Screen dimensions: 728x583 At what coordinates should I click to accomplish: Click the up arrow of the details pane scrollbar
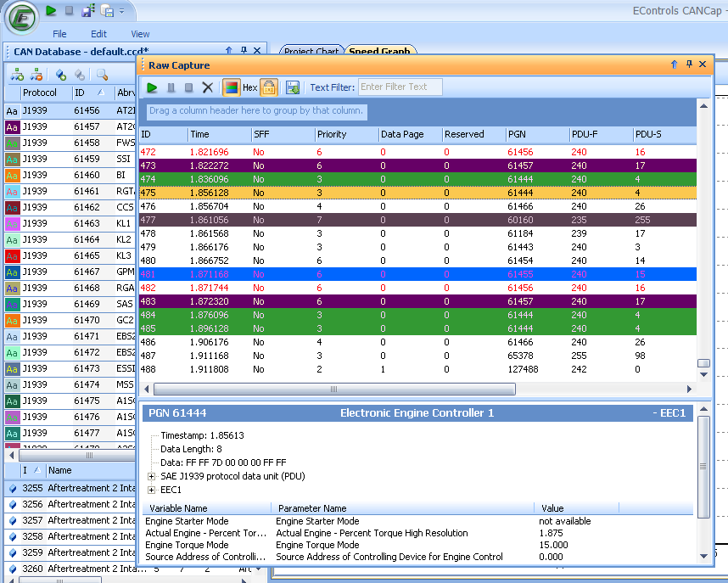click(704, 409)
